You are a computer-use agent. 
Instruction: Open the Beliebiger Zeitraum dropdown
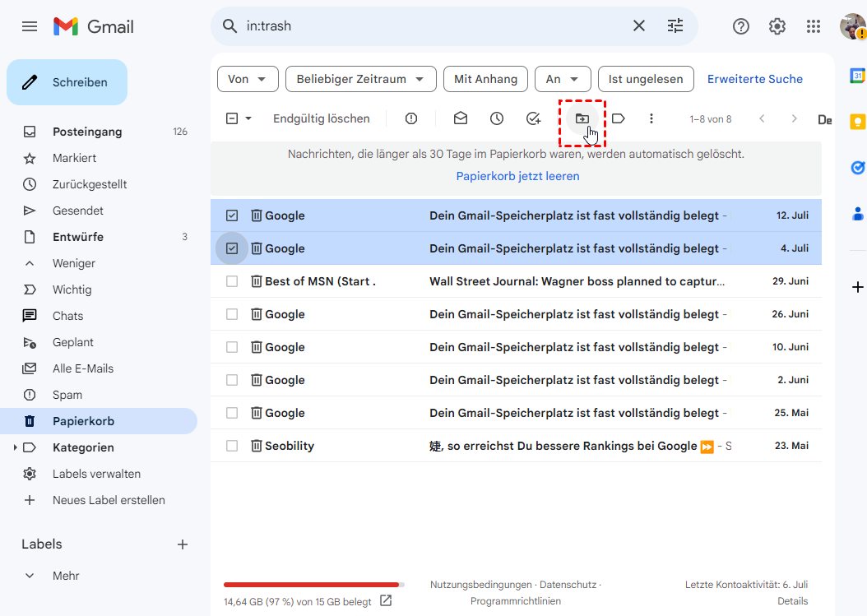pos(361,79)
